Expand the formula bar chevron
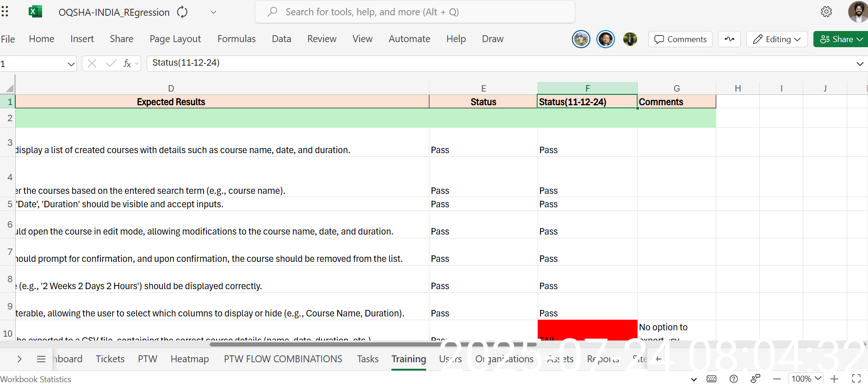Image resolution: width=868 pixels, height=384 pixels. pyautogui.click(x=860, y=64)
